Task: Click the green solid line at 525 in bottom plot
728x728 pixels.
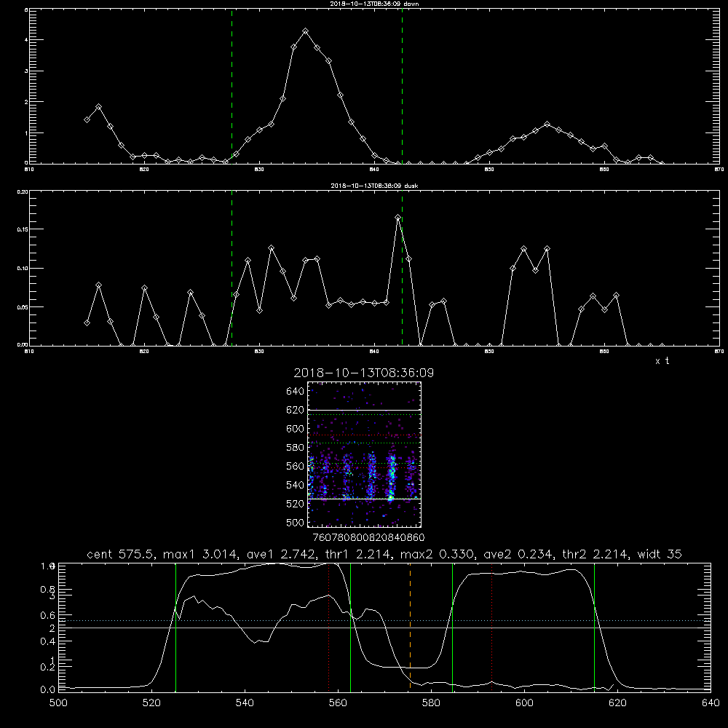Action: tap(175, 627)
